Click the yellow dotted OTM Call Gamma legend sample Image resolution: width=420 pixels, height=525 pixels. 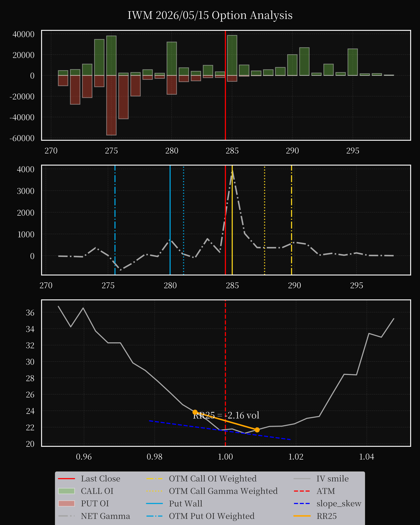point(154,491)
